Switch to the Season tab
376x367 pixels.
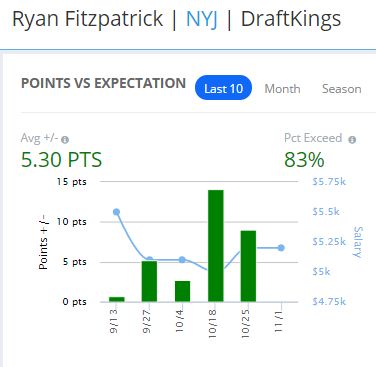[x=342, y=89]
